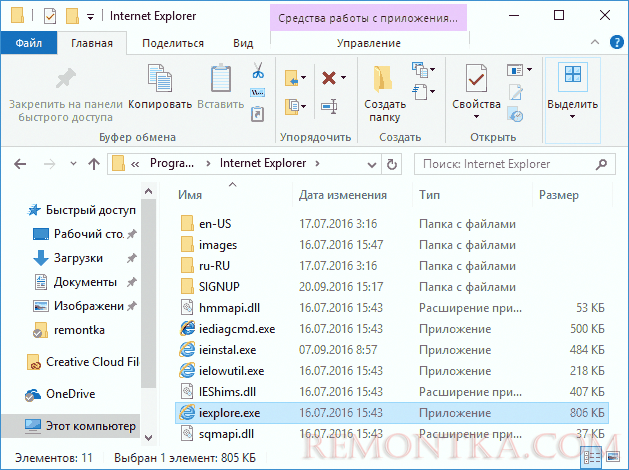Click the Copy path icon in clipboard group

coord(258,93)
